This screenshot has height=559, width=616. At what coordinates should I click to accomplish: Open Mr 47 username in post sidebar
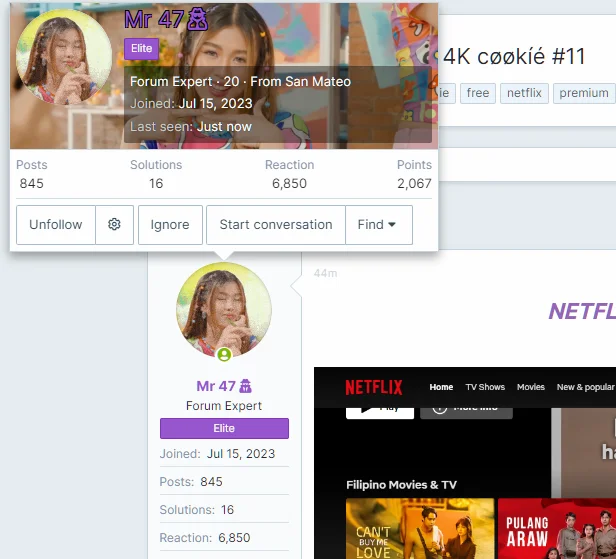tap(216, 386)
